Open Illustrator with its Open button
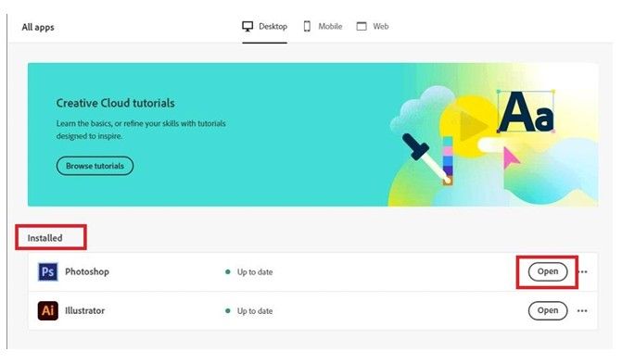 548,310
